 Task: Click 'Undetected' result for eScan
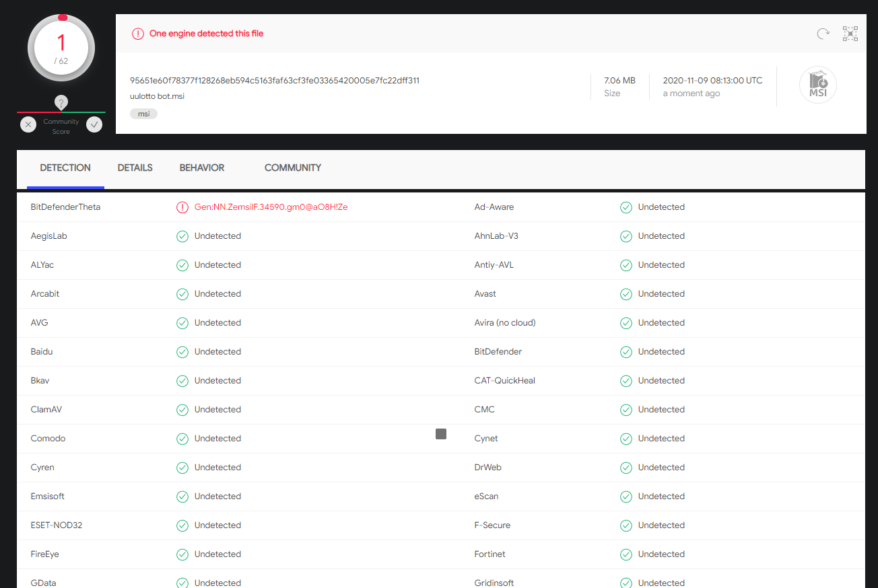661,497
